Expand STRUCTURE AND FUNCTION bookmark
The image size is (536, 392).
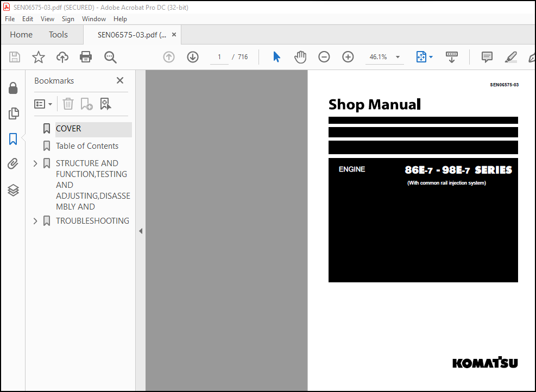[x=35, y=163]
